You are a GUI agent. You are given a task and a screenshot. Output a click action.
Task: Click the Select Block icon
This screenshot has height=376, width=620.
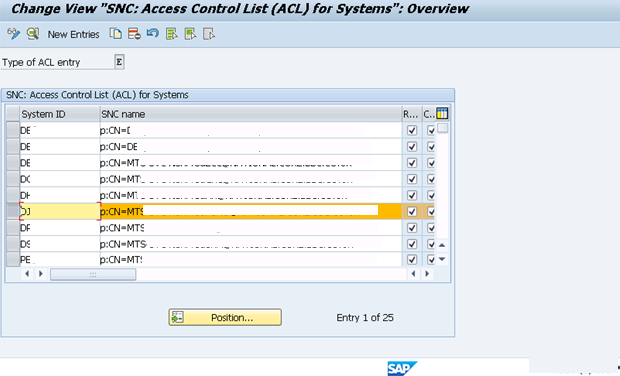tap(190, 34)
